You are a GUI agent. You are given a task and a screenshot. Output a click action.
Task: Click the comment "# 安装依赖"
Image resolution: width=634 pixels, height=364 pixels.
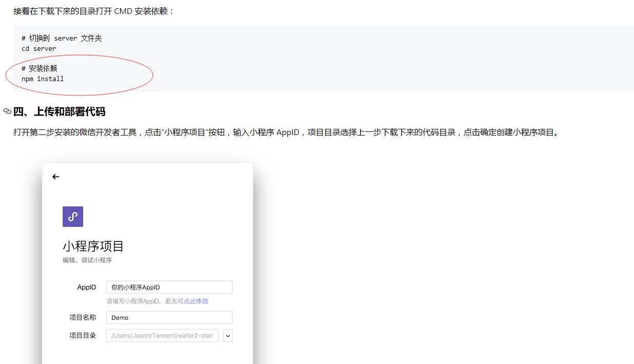click(39, 68)
